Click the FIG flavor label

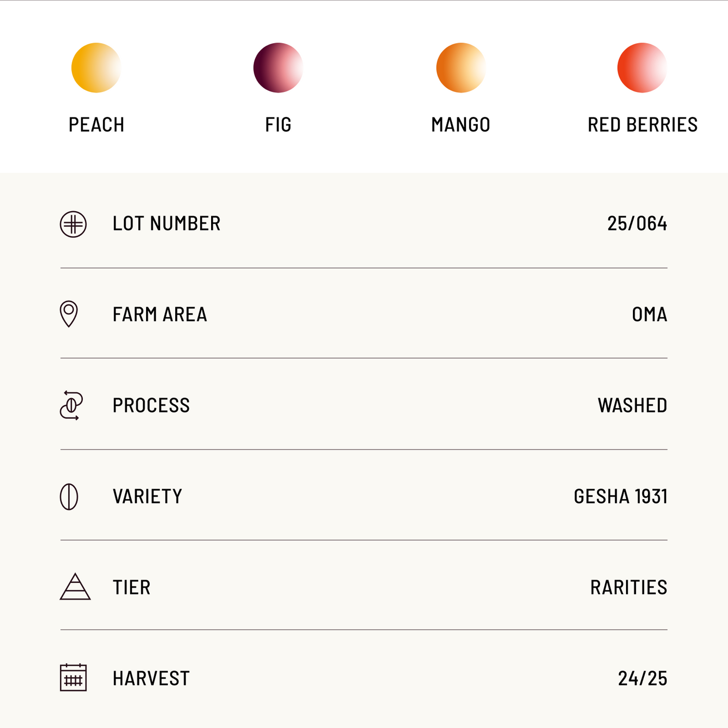click(278, 125)
